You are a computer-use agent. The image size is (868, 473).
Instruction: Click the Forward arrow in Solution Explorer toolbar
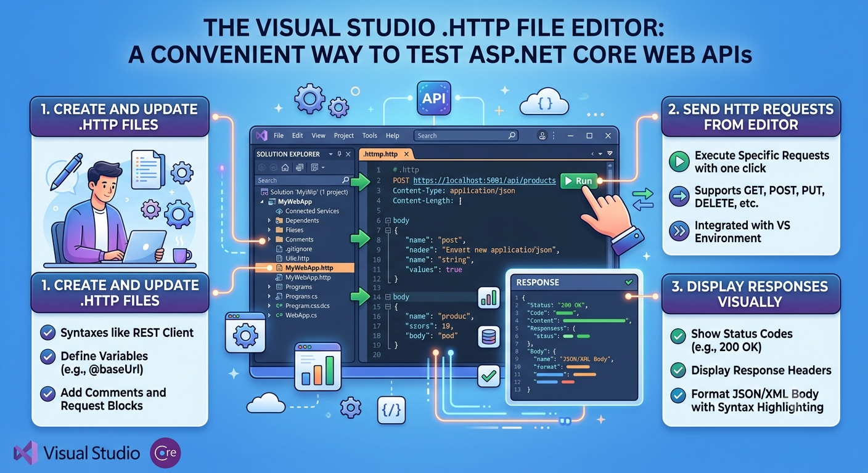(272, 168)
